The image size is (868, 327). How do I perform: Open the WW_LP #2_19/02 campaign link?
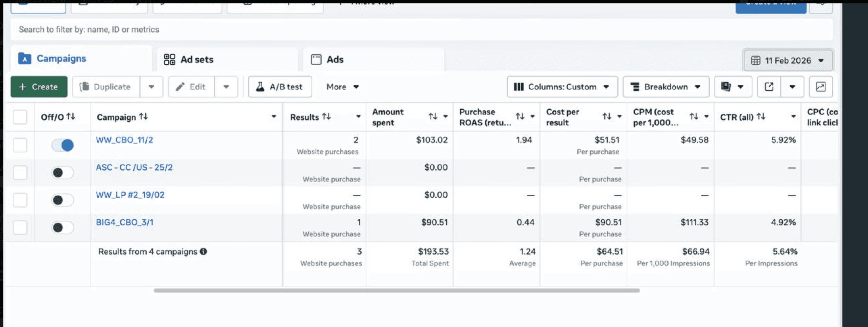point(130,195)
